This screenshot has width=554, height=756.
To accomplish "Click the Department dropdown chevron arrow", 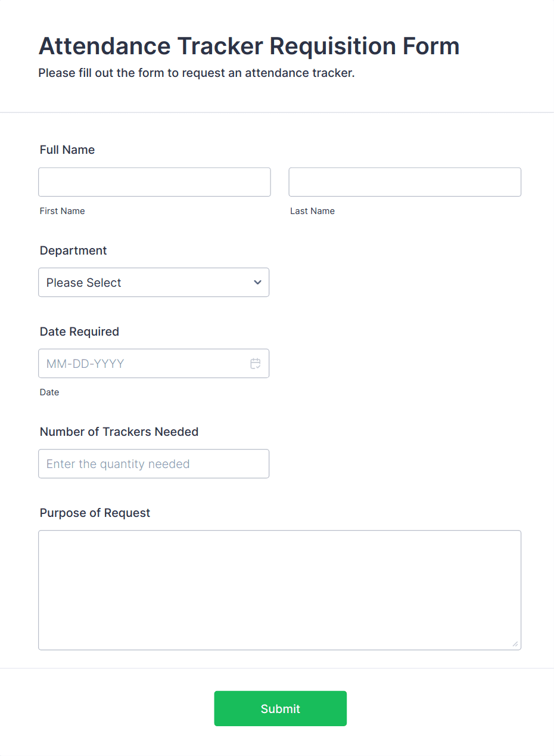I will coord(257,282).
